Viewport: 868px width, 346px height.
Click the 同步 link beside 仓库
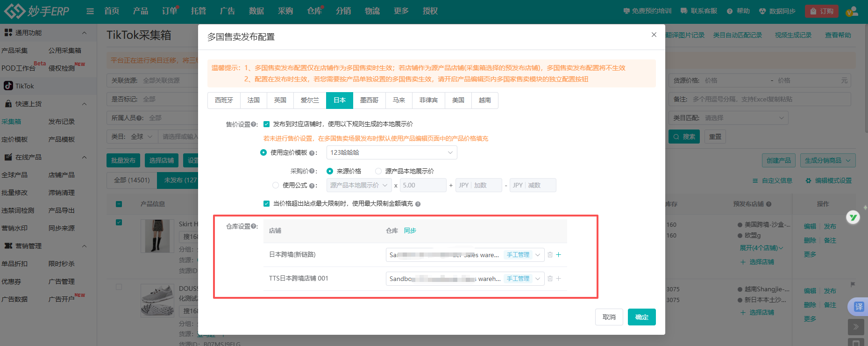tap(410, 231)
